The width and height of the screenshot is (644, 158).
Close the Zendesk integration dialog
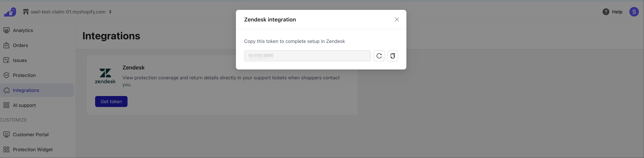397,19
